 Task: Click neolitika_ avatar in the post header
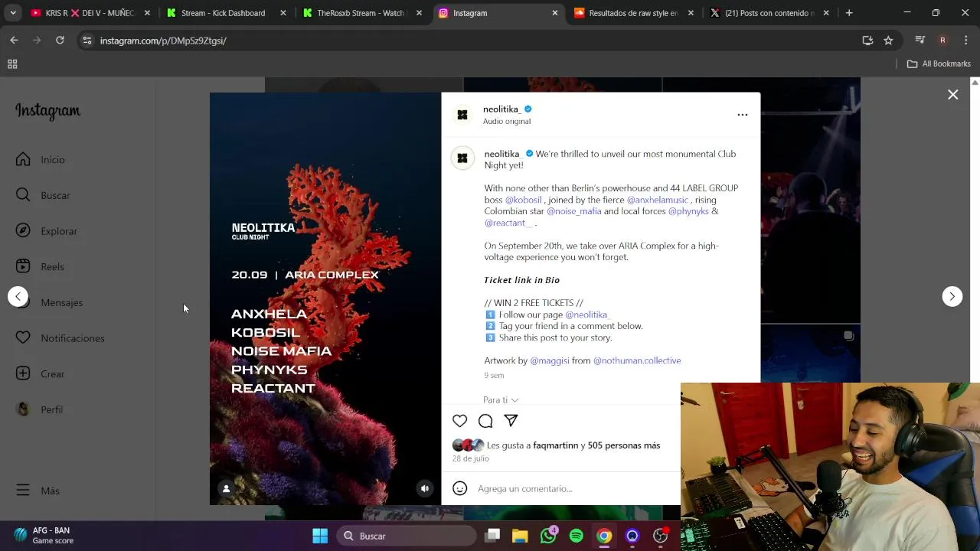[462, 115]
